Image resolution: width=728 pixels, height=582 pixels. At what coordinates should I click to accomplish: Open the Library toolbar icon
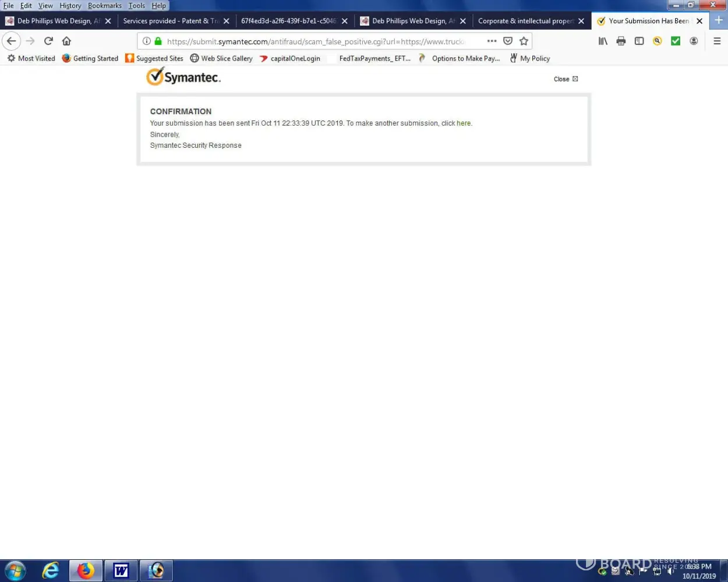pyautogui.click(x=603, y=41)
